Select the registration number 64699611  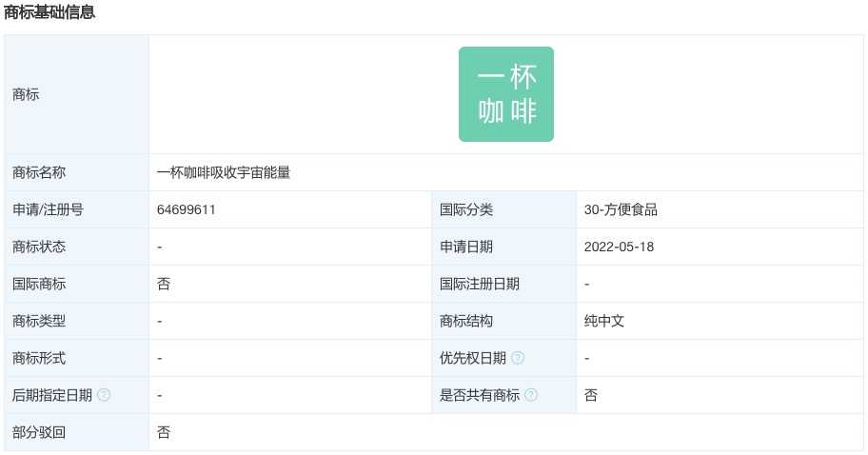187,209
